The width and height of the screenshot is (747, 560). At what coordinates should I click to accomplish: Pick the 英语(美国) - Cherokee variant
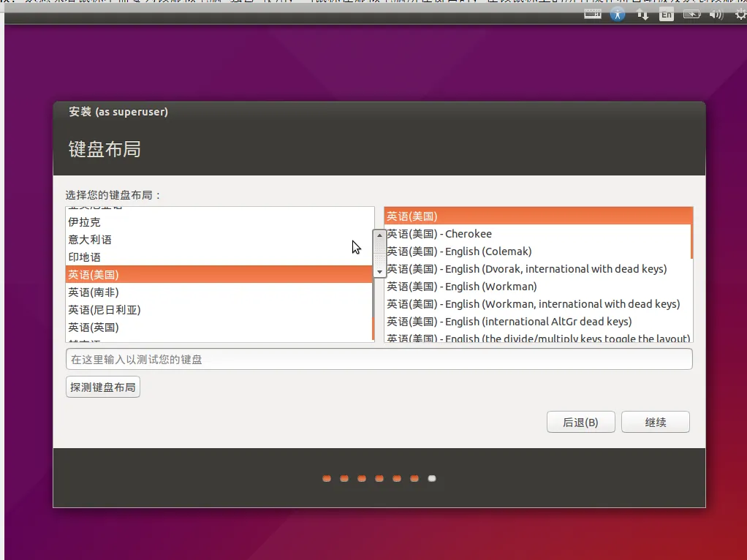(x=439, y=234)
